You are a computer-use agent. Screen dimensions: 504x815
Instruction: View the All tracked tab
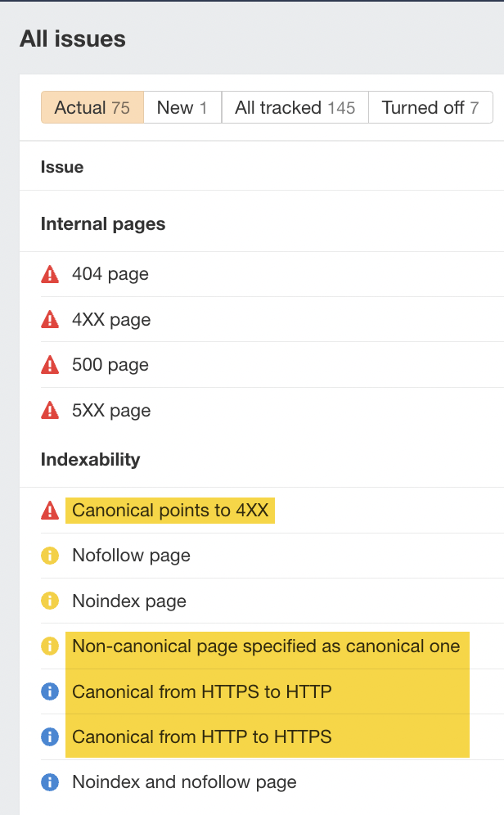[295, 107]
